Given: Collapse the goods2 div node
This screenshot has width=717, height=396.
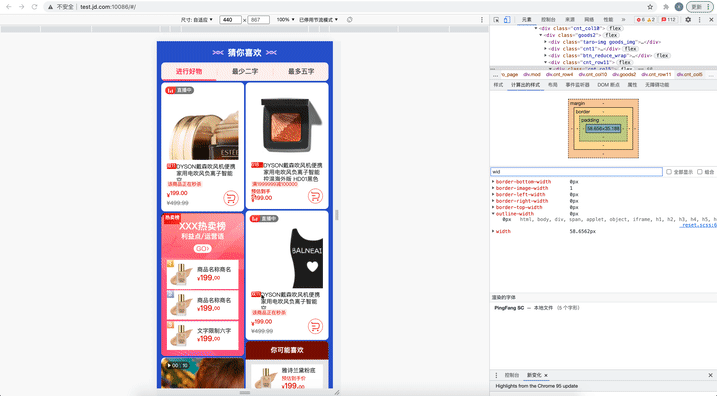Looking at the screenshot, I should click(x=540, y=35).
